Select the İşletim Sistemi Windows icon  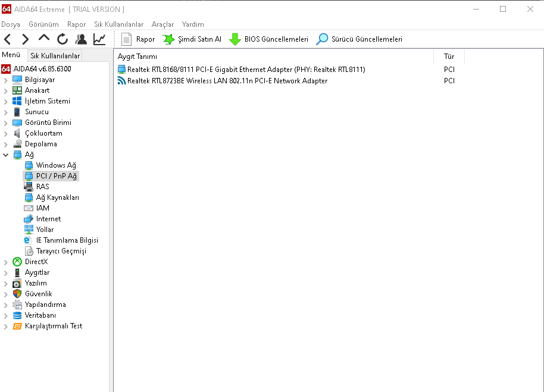(x=17, y=101)
